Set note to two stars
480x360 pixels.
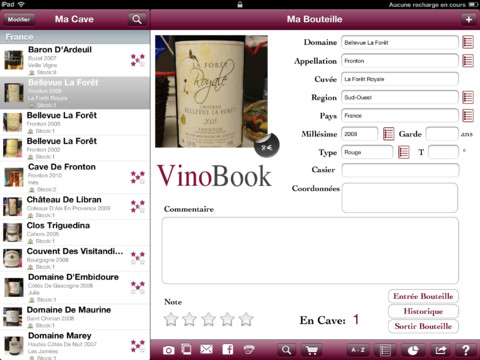(190, 319)
